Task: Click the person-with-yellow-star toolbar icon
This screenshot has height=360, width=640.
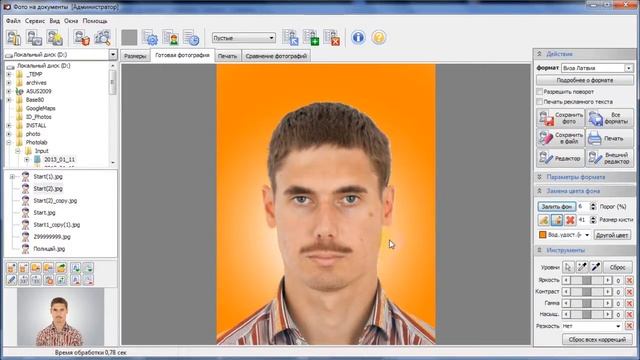Action: 55,38
